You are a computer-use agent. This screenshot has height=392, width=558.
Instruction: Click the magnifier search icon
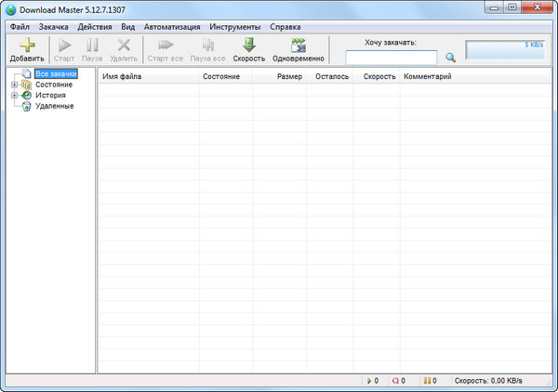451,58
